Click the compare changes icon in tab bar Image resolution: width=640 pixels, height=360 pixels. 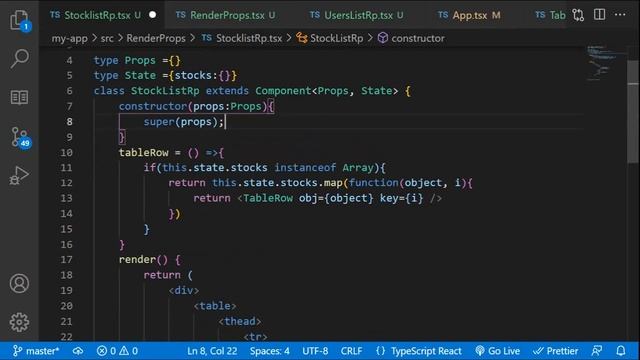pyautogui.click(x=578, y=15)
